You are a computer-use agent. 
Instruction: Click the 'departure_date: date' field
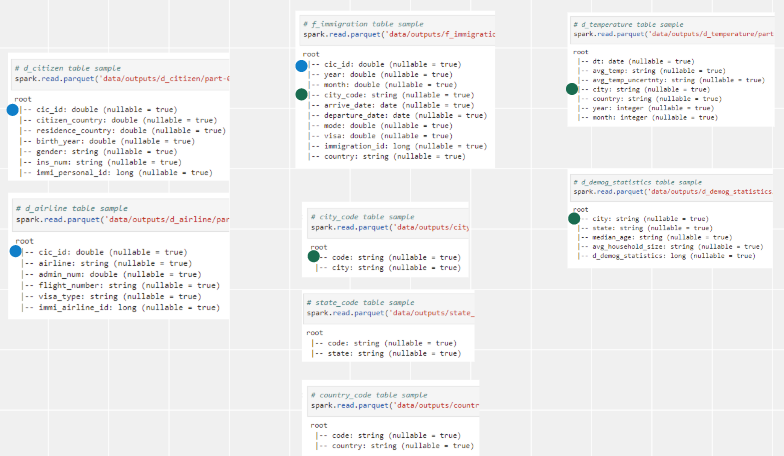tap(398, 115)
